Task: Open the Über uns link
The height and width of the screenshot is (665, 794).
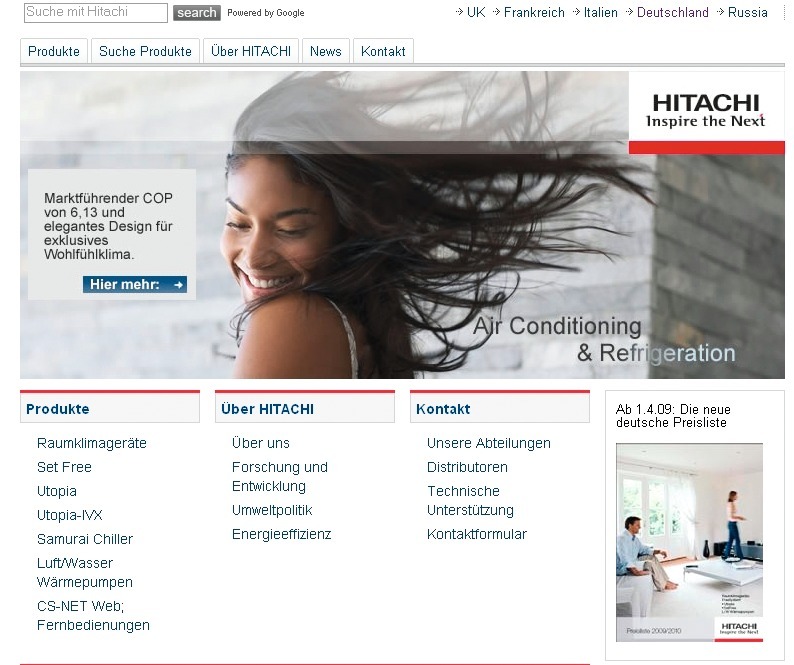Action: click(x=261, y=443)
